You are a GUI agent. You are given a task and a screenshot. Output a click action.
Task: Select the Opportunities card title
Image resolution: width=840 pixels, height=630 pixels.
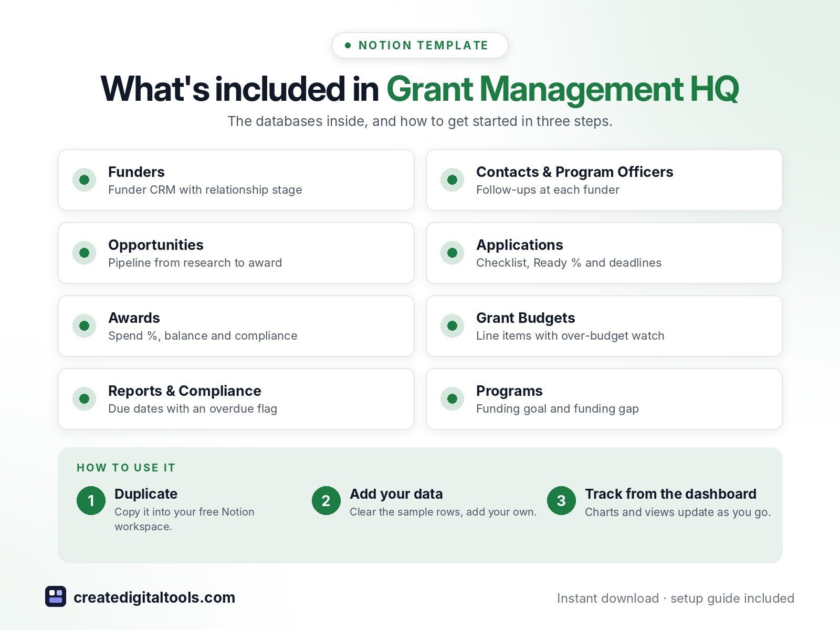point(156,245)
